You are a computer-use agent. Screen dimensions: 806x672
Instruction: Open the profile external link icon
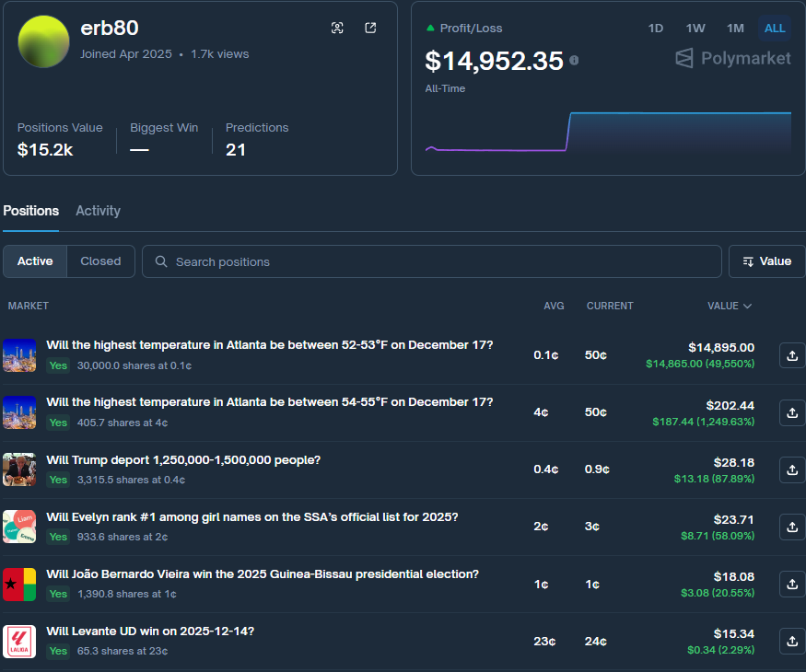(x=369, y=29)
